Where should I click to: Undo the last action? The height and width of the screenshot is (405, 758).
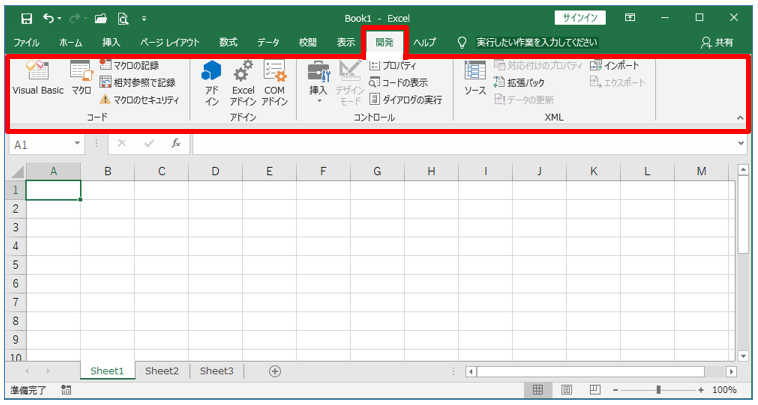(48, 18)
